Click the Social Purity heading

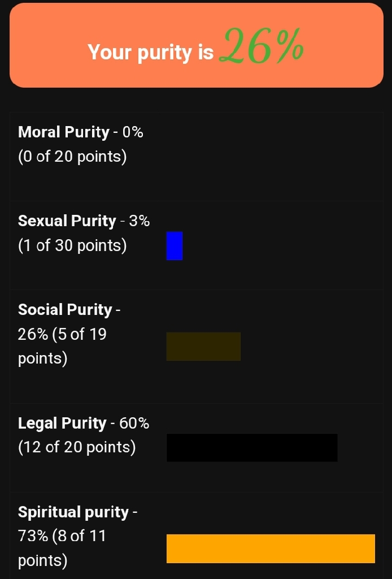(65, 309)
